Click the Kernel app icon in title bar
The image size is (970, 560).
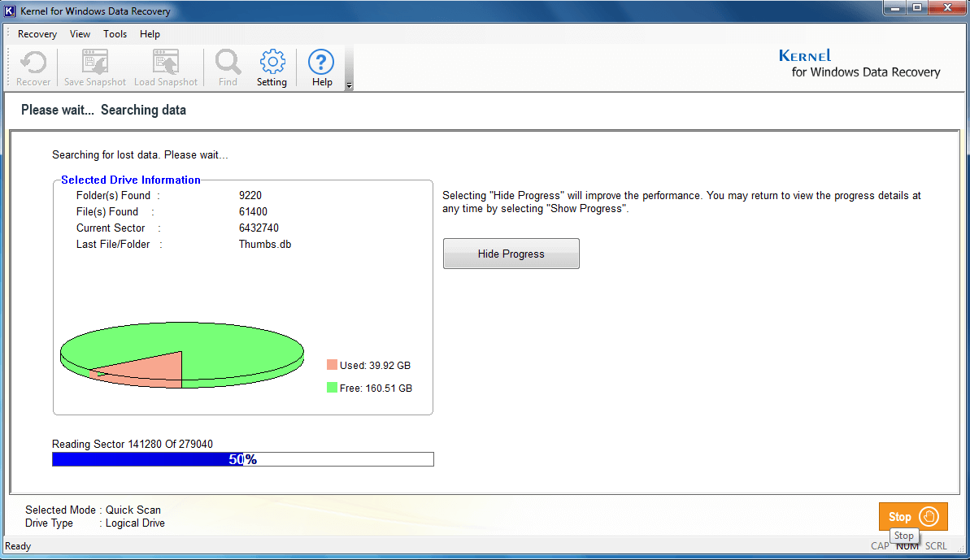10,11
